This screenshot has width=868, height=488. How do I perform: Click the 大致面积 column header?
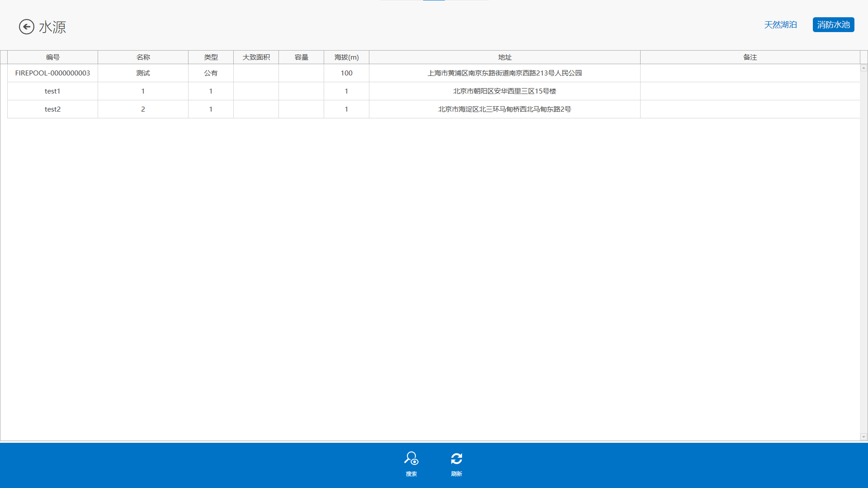pos(256,57)
